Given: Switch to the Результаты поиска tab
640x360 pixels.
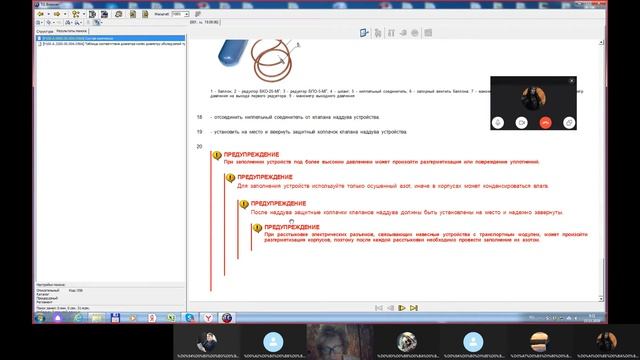Looking at the screenshot, I should (71, 31).
